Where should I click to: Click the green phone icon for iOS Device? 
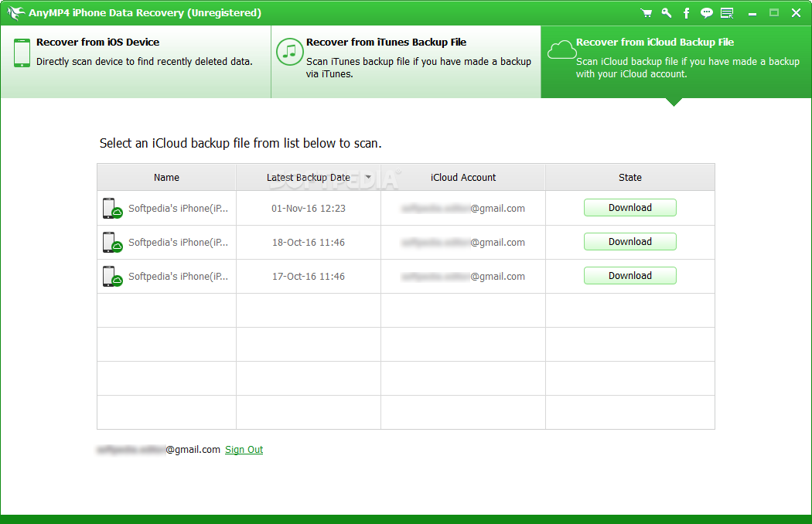[x=22, y=53]
